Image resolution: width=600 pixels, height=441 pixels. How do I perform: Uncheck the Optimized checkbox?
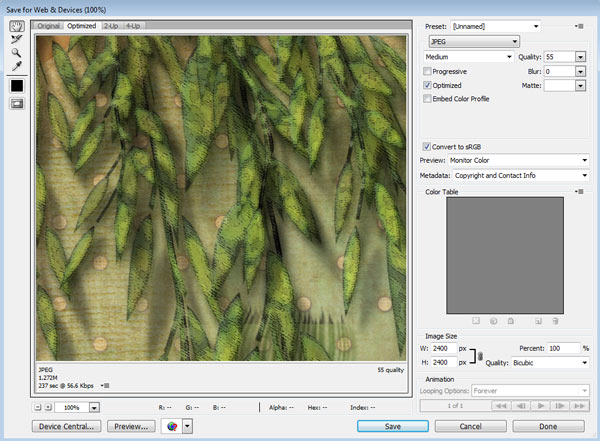(x=428, y=86)
